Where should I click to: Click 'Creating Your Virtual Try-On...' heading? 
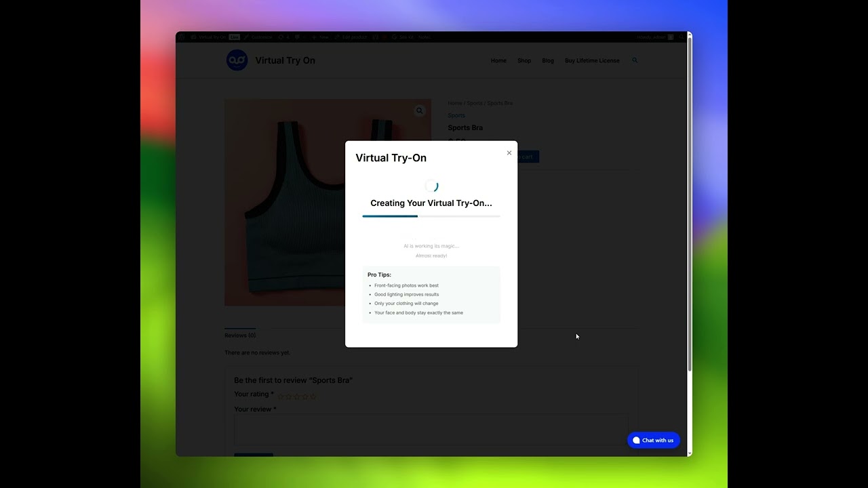click(431, 203)
